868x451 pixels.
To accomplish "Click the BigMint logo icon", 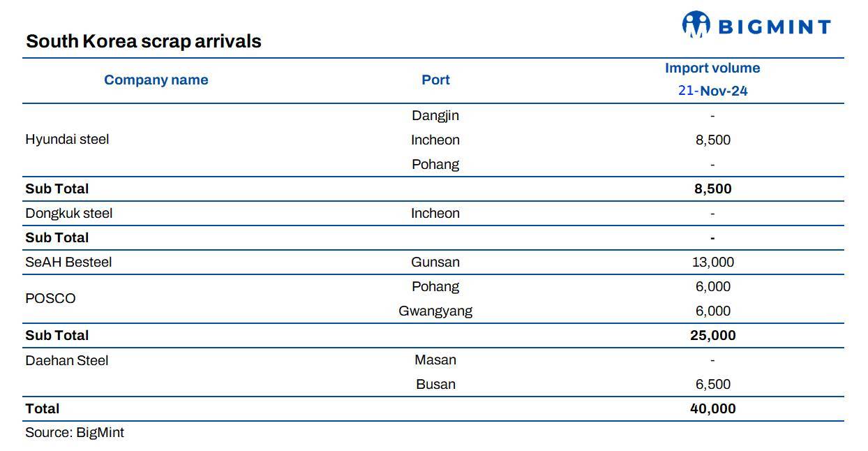I will 696,24.
